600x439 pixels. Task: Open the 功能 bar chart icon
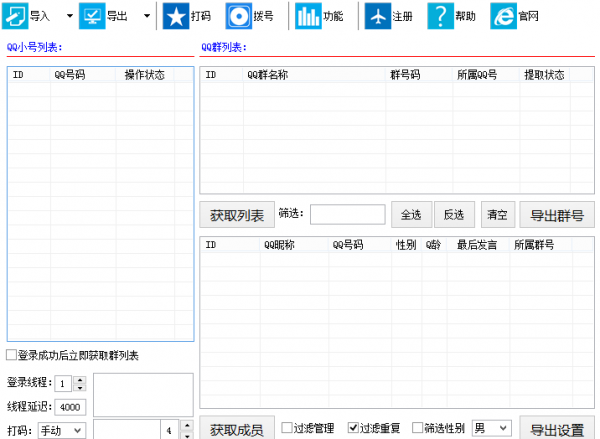pos(308,16)
